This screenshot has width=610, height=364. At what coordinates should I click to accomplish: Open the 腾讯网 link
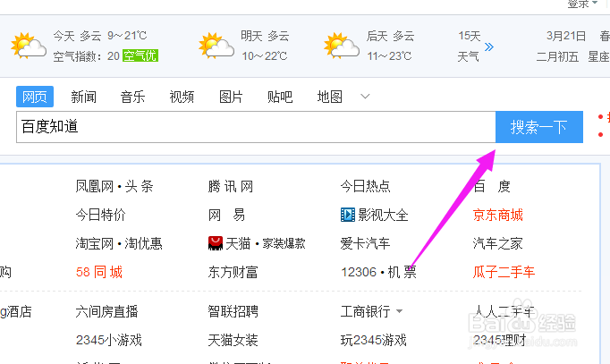(x=230, y=186)
